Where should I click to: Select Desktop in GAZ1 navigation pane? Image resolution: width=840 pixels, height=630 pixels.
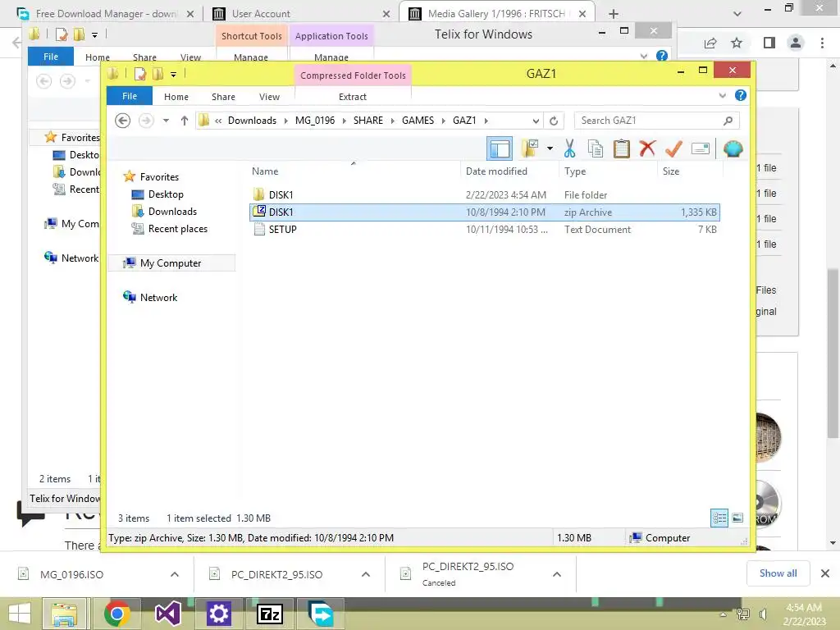pyautogui.click(x=166, y=194)
